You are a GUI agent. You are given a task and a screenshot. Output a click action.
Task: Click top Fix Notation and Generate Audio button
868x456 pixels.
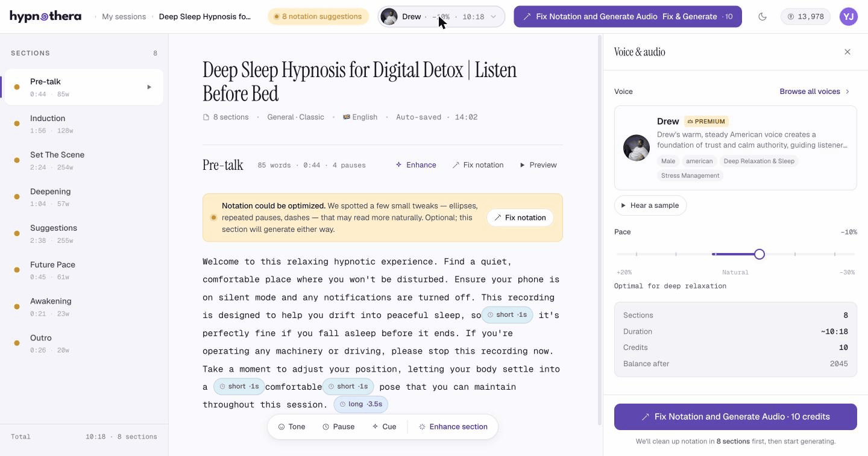pyautogui.click(x=627, y=17)
